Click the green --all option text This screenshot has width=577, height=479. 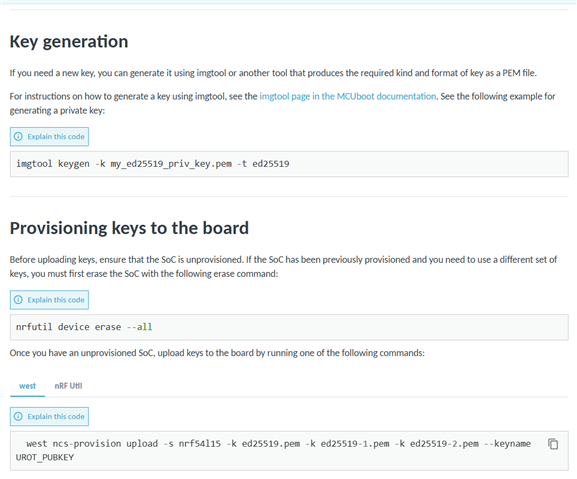tap(139, 327)
